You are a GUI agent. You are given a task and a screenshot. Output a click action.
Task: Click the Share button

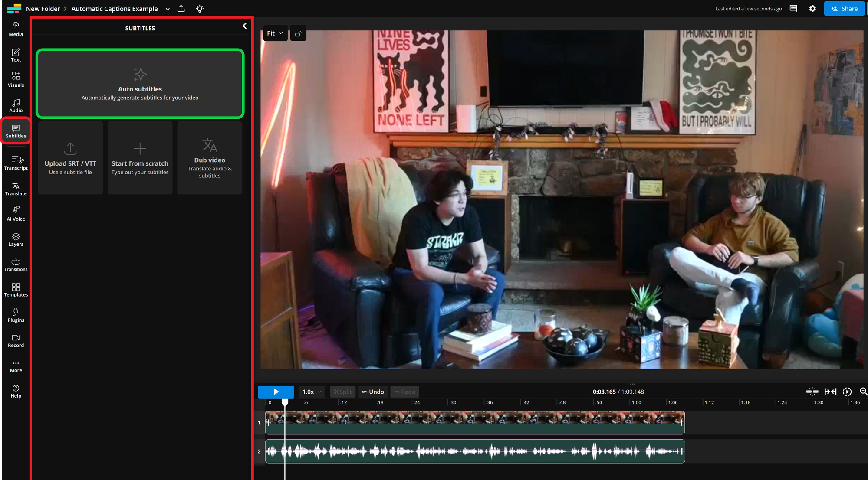tap(844, 9)
